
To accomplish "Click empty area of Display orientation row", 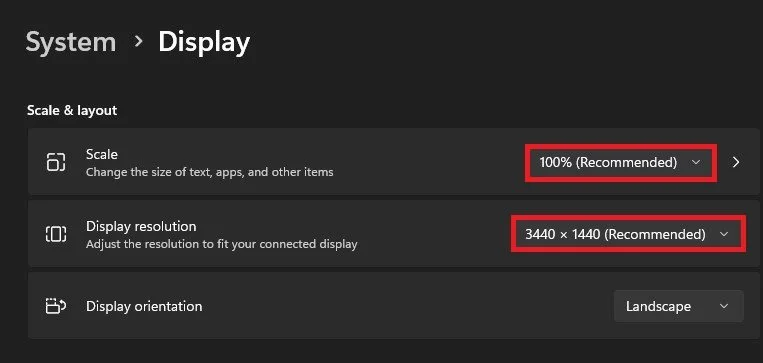I will pos(408,306).
